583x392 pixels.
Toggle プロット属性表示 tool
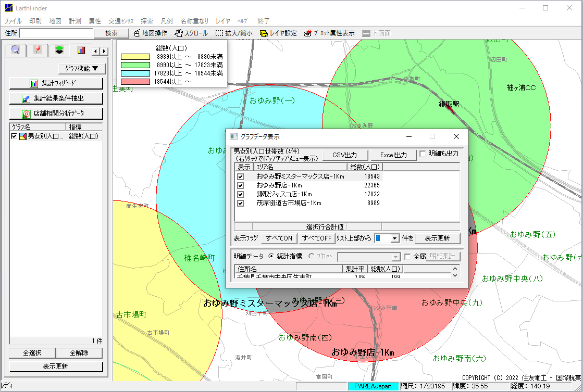[329, 33]
